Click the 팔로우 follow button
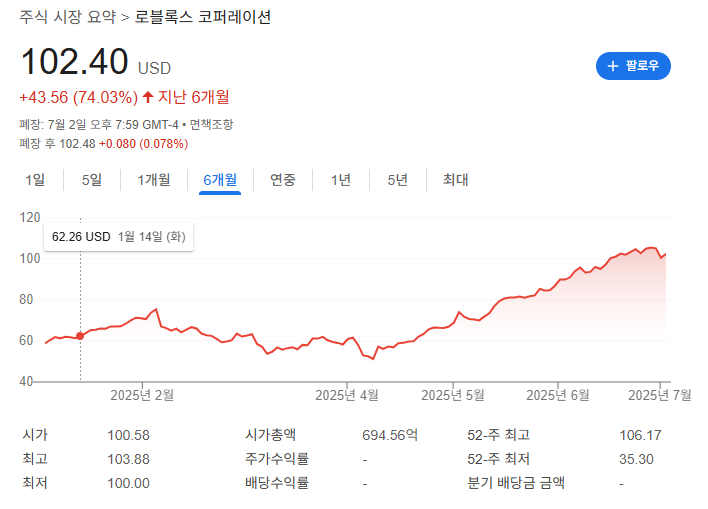 (x=633, y=66)
